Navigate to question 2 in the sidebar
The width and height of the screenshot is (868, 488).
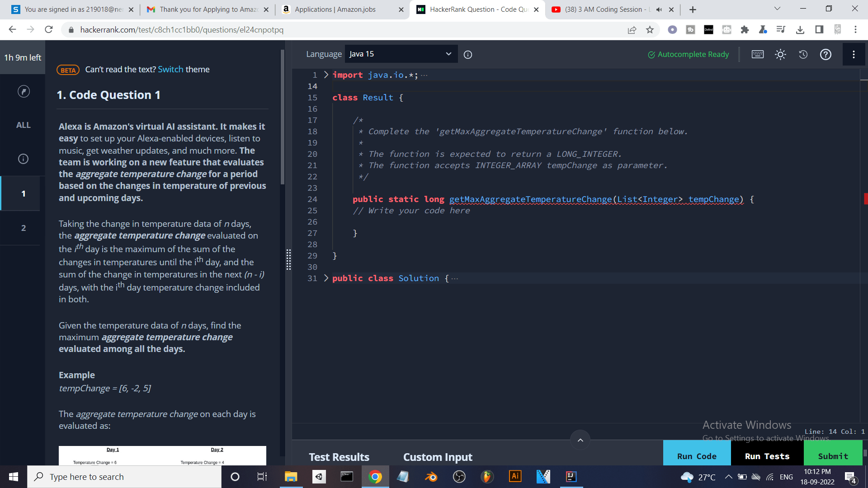tap(23, 228)
